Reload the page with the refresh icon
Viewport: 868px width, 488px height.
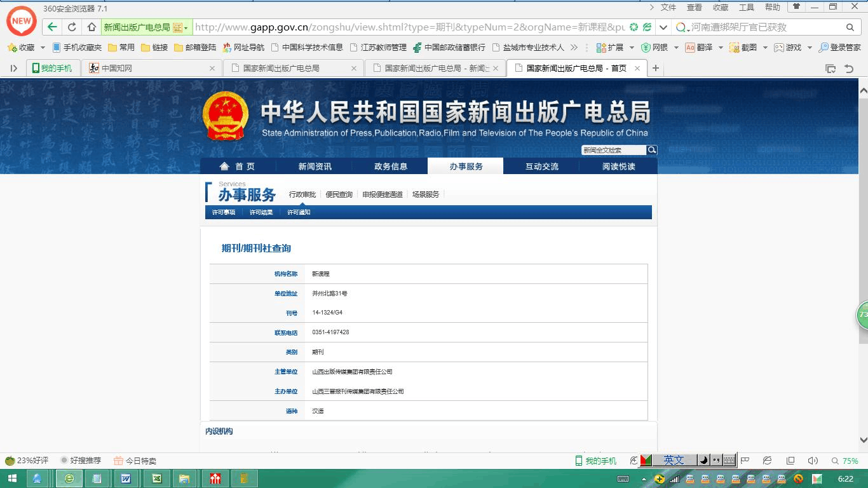point(72,27)
